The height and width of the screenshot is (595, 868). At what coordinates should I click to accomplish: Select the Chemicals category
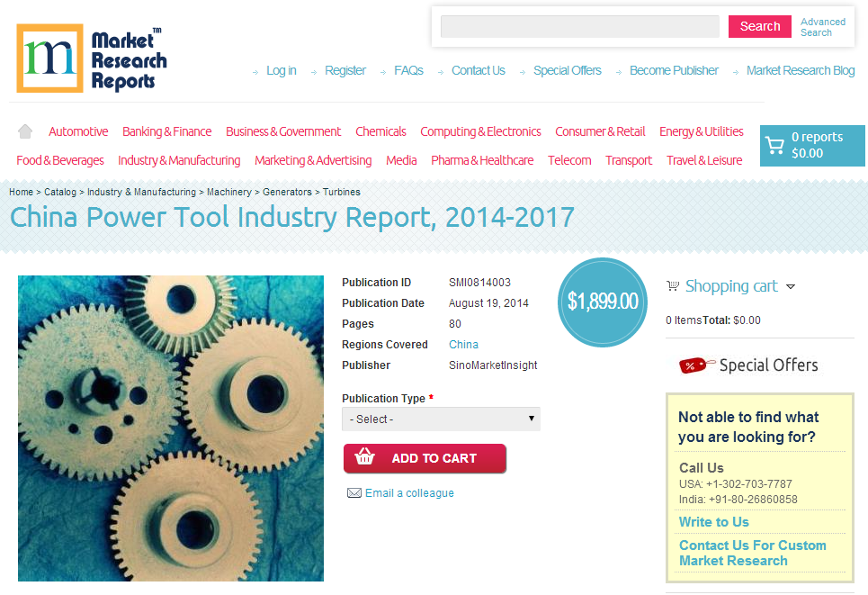click(380, 131)
